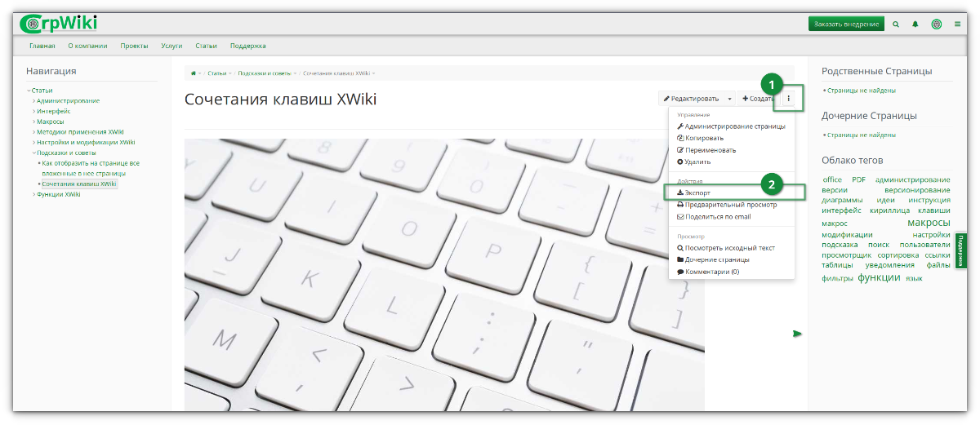Open 'Услуги' in top navigation
Viewport: 980px width, 425px height.
pyautogui.click(x=171, y=46)
